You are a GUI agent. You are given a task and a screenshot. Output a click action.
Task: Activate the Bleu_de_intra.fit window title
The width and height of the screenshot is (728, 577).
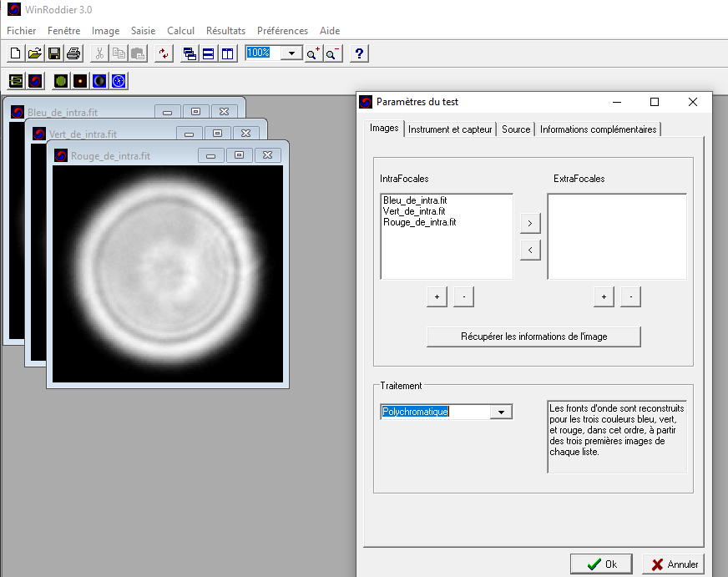coord(63,113)
